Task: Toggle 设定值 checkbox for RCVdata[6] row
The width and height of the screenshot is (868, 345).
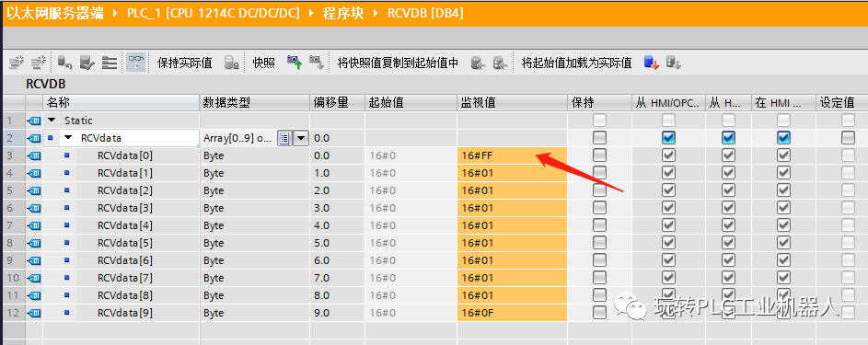Action: coord(848,260)
